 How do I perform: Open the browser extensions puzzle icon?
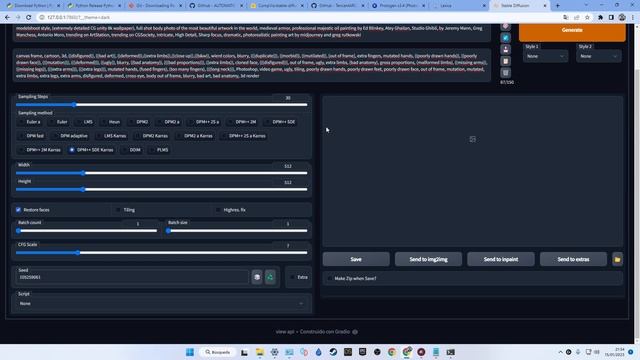600,17
